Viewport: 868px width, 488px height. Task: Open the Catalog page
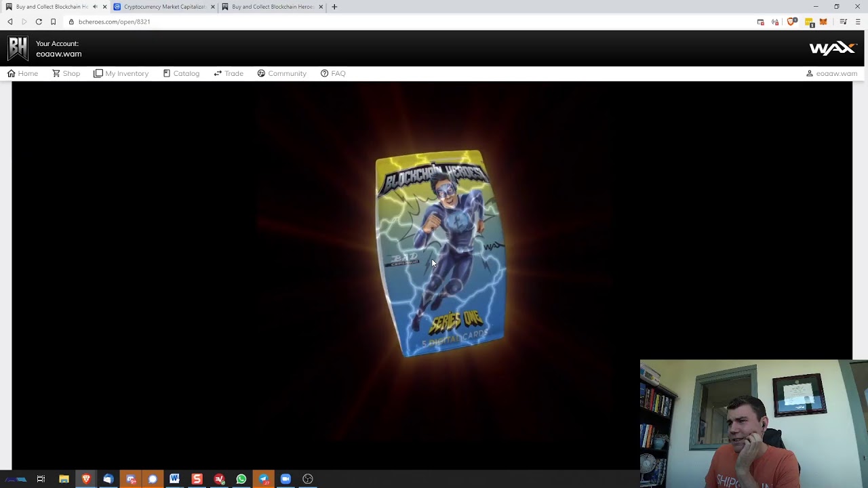point(181,73)
